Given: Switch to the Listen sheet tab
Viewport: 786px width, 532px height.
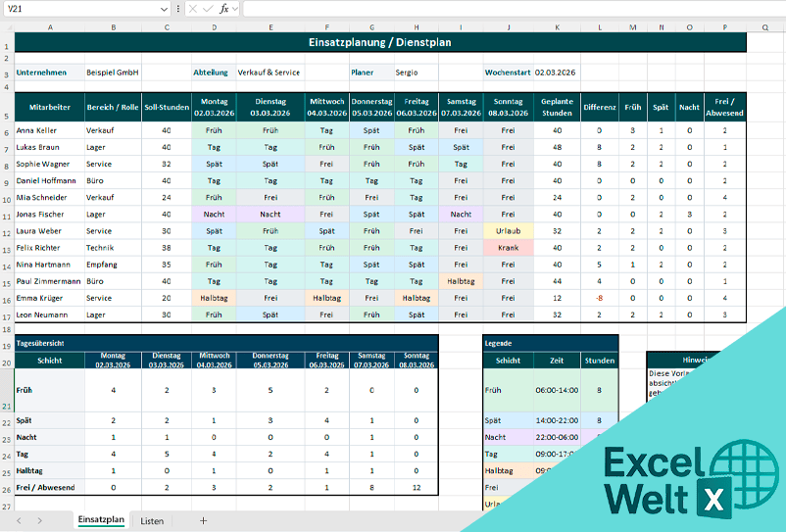Looking at the screenshot, I should [152, 520].
